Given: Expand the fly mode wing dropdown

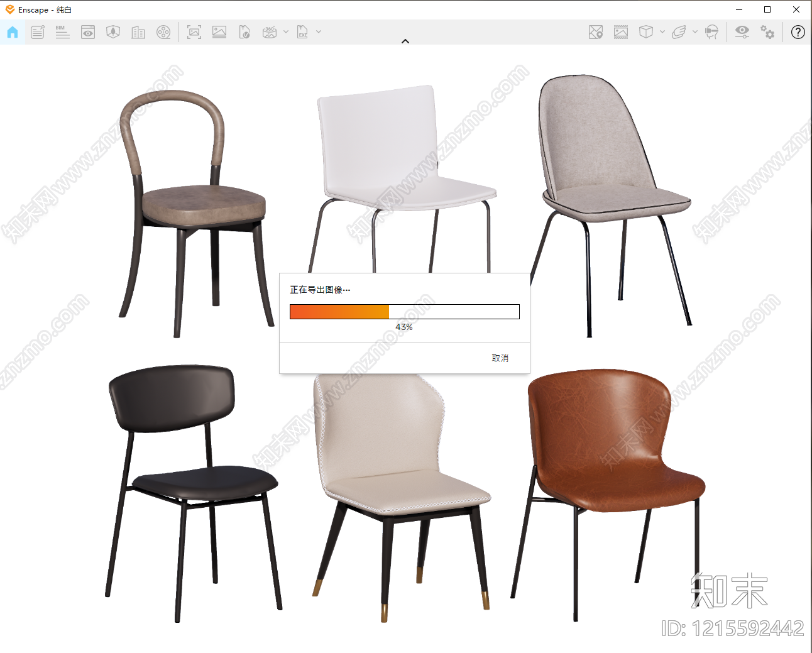Looking at the screenshot, I should pos(694,31).
